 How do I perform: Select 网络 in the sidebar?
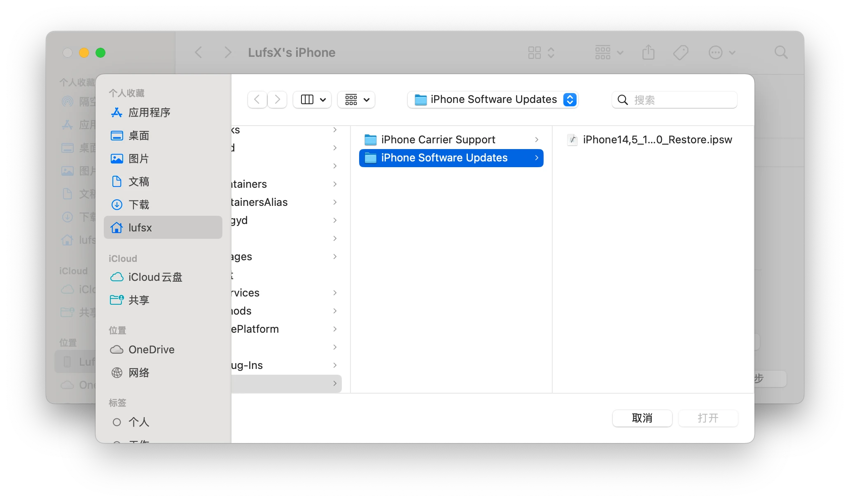(138, 373)
